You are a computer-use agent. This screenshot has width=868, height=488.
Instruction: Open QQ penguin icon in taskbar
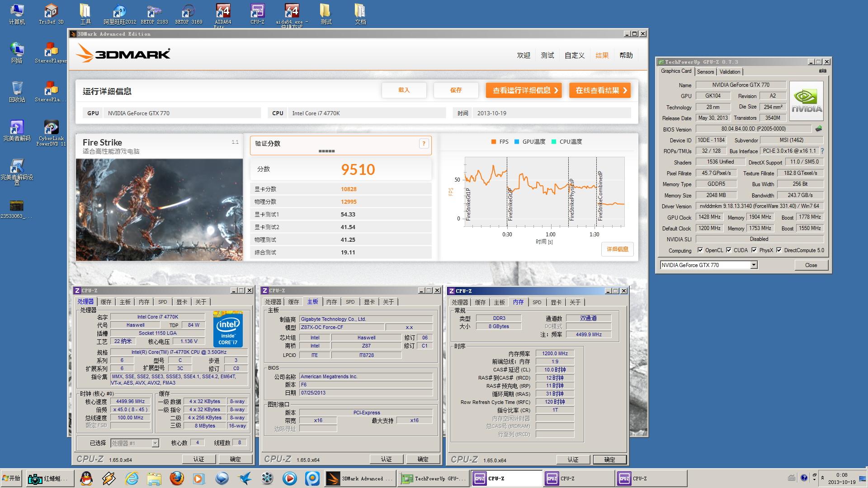tap(86, 478)
